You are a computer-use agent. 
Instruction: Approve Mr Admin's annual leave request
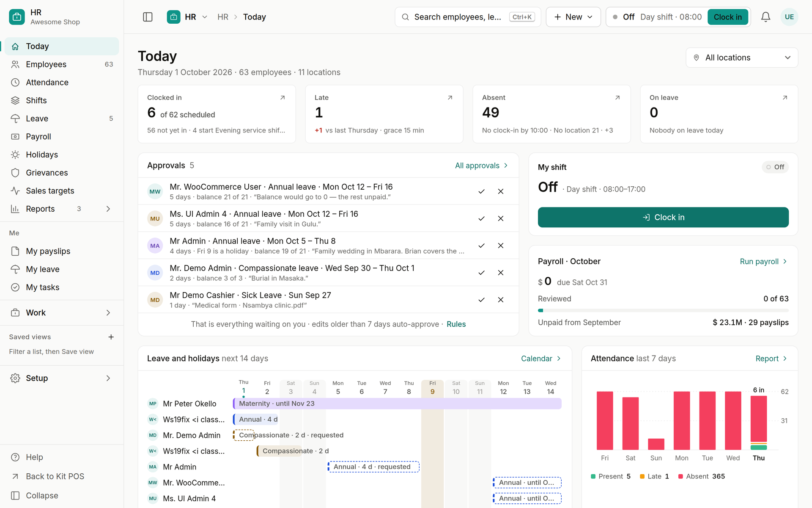point(481,246)
